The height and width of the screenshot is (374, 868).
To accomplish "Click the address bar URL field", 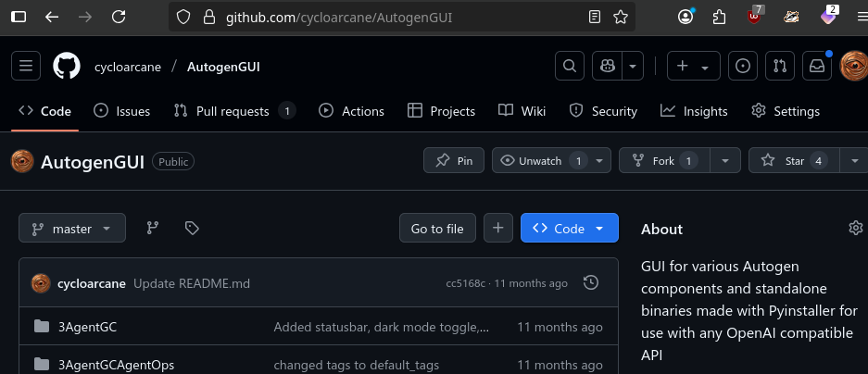I will pyautogui.click(x=402, y=18).
